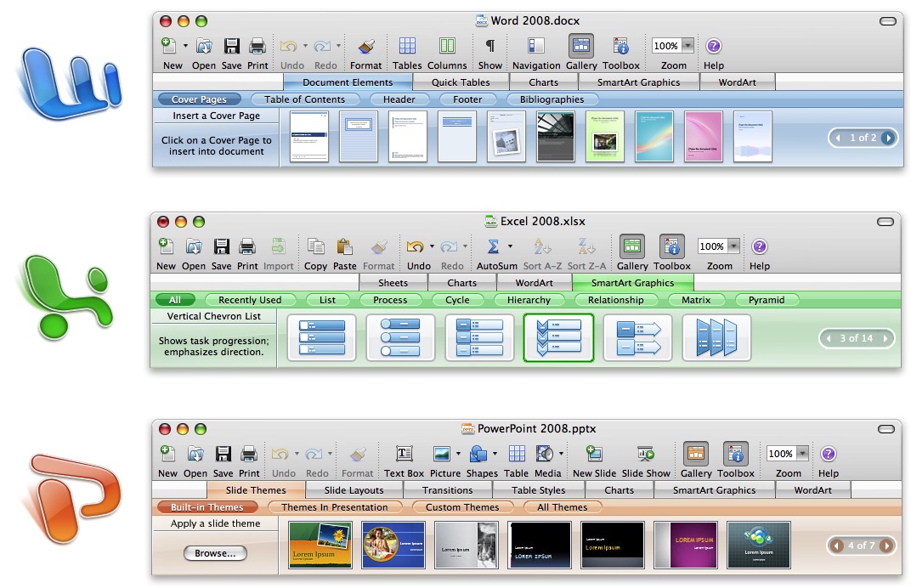Select the Vertical Chevron List SmartArt thumbnail

558,337
